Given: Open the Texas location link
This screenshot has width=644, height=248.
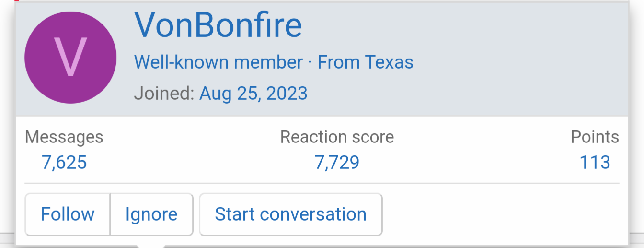Looking at the screenshot, I should (389, 62).
